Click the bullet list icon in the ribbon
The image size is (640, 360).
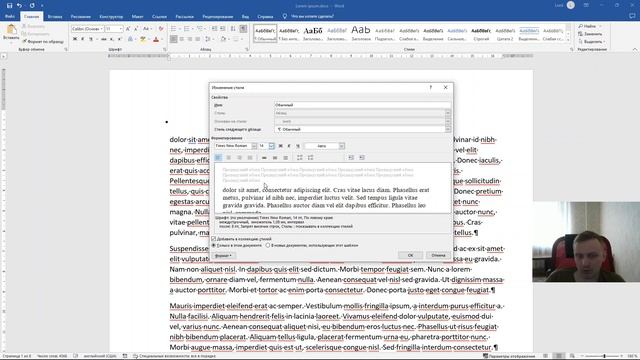tap(173, 29)
